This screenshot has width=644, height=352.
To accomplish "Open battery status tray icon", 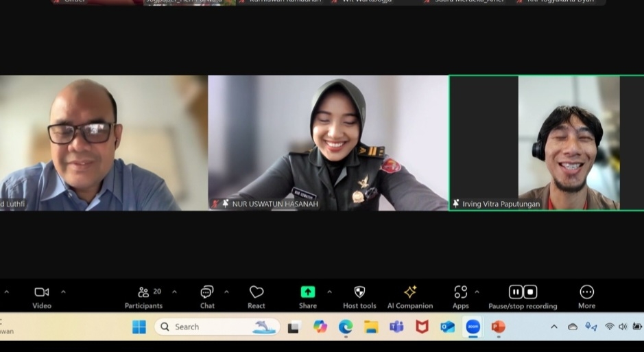I will pyautogui.click(x=637, y=327).
